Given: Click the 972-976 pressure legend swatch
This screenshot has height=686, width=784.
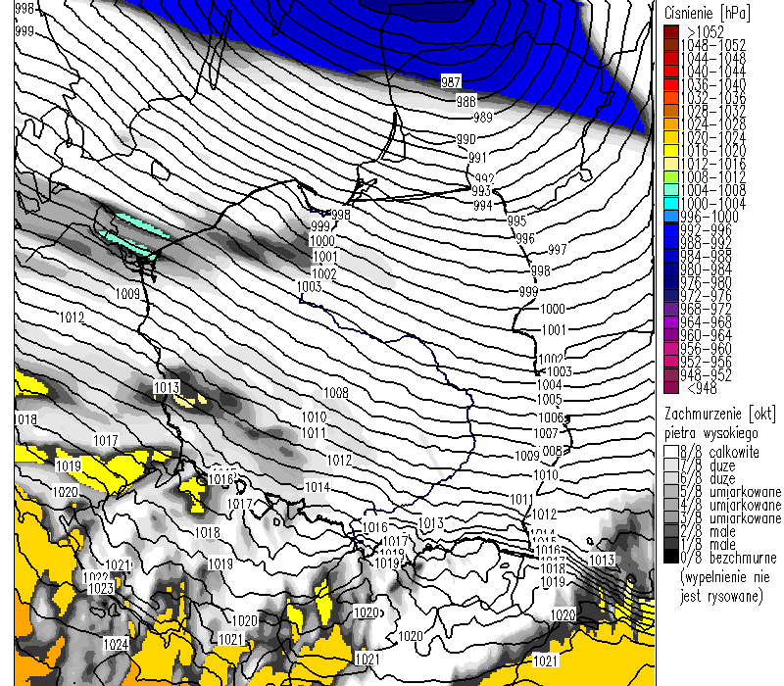Looking at the screenshot, I should pos(671,295).
